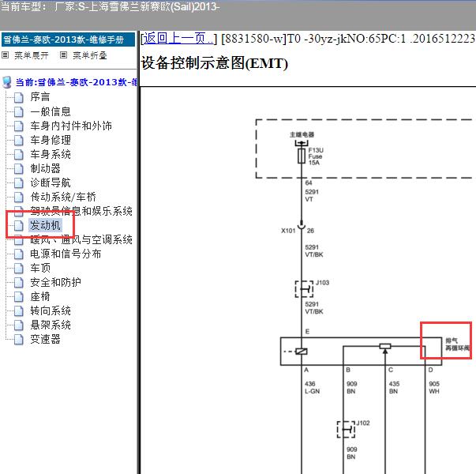Click the 排气再循环阀 component label
Screen dimensions: 476x474
pyautogui.click(x=457, y=344)
